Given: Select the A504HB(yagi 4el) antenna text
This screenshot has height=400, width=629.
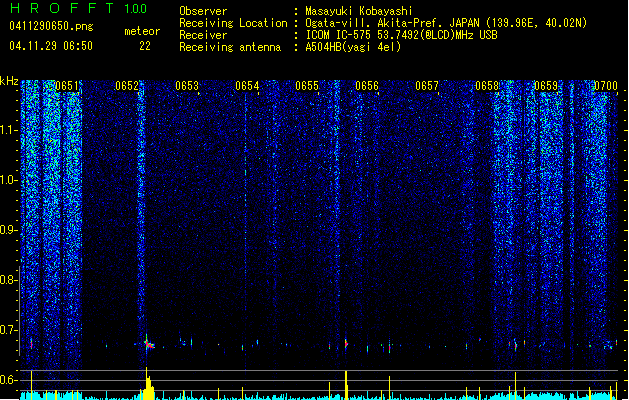Looking at the screenshot, I should (353, 47).
